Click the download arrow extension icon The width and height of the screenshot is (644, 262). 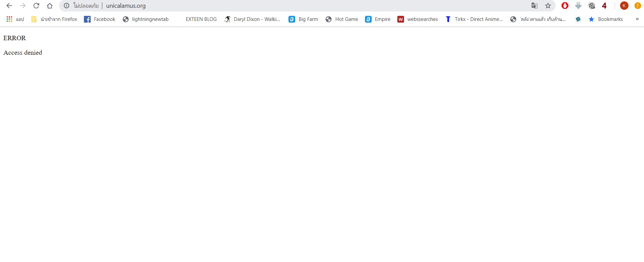click(578, 6)
